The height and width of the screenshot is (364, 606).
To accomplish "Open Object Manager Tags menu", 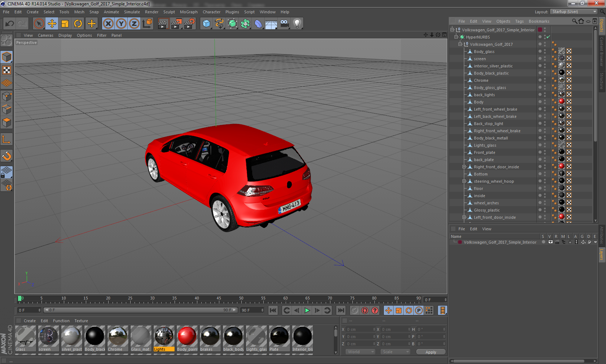I will point(519,21).
